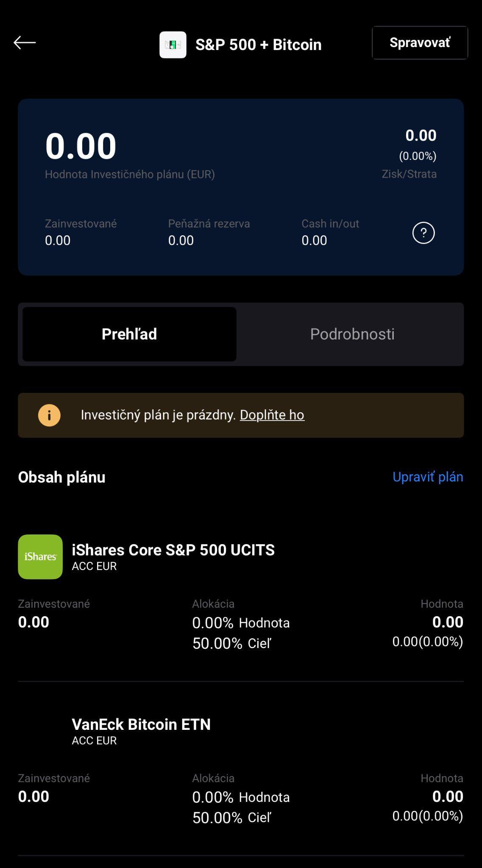482x868 pixels.
Task: Tap the S&P 500 + Bitcoin plan icon
Action: coord(173,45)
